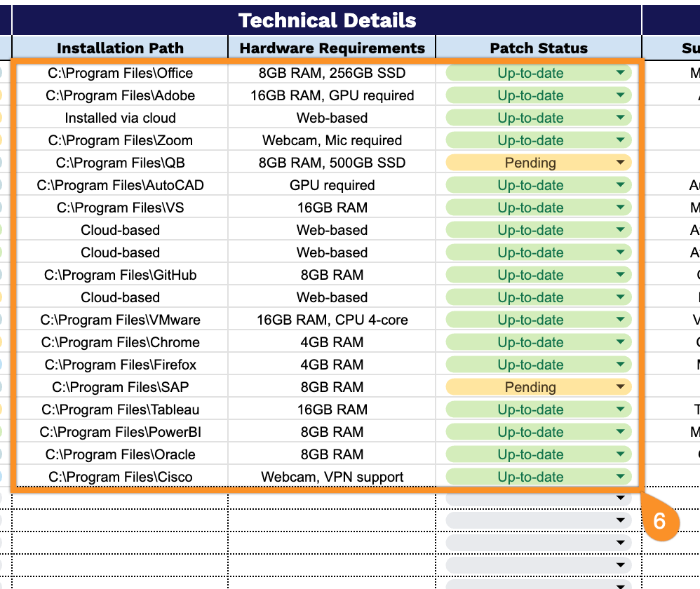Open the Pending dropdown in SAP row
Screen dimensions: 700x589
619,387
